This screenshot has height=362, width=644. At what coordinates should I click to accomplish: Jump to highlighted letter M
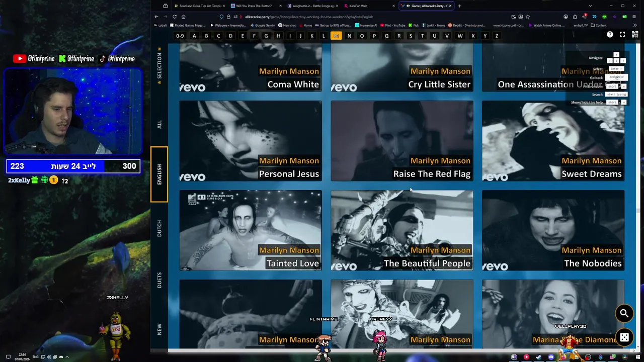pyautogui.click(x=336, y=36)
